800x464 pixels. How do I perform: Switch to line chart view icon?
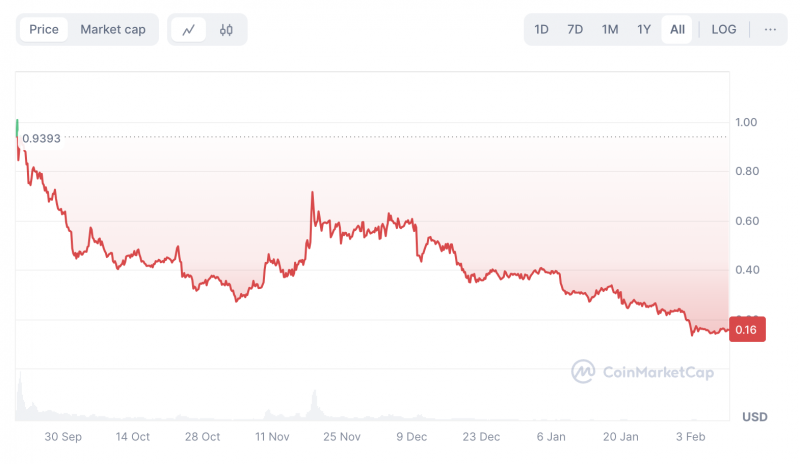[189, 30]
